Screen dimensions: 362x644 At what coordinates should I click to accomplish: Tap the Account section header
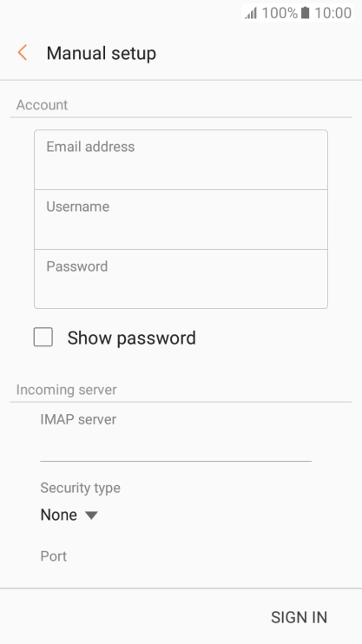[42, 105]
